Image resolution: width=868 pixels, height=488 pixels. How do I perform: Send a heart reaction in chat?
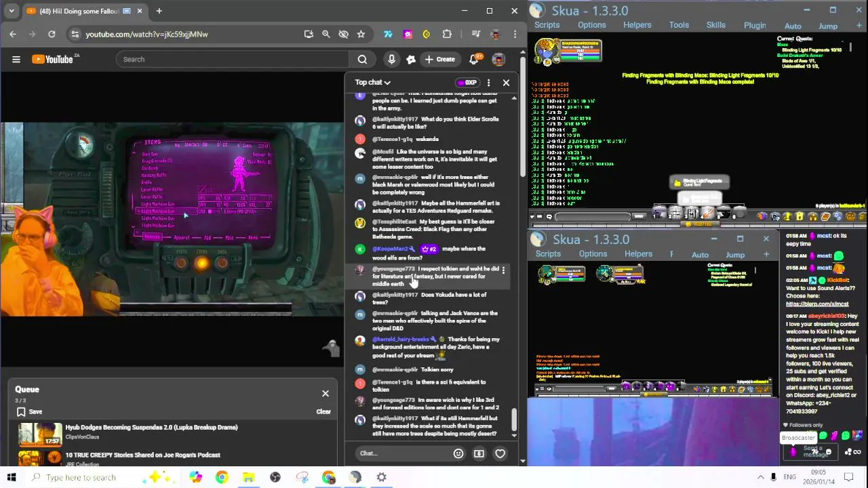500,453
